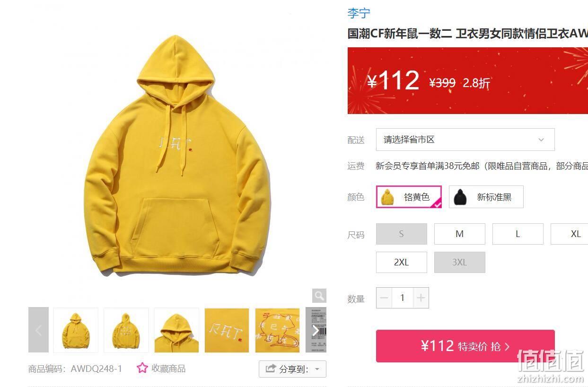
Task: Click the quantity input field
Action: 403,298
